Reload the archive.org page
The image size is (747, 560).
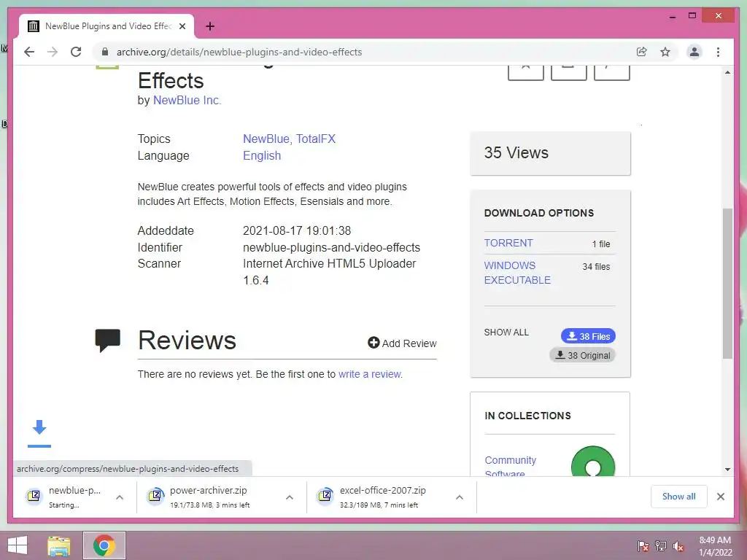pos(76,52)
